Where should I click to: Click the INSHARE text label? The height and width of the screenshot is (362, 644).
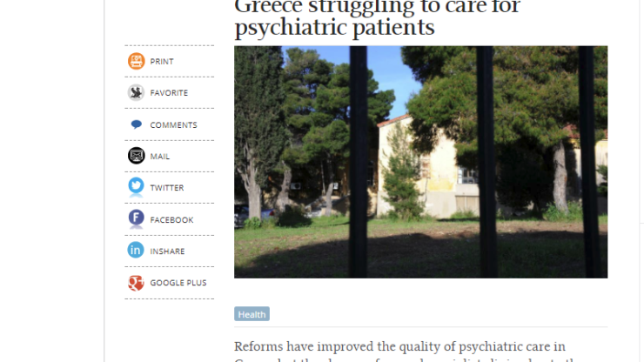pos(167,251)
